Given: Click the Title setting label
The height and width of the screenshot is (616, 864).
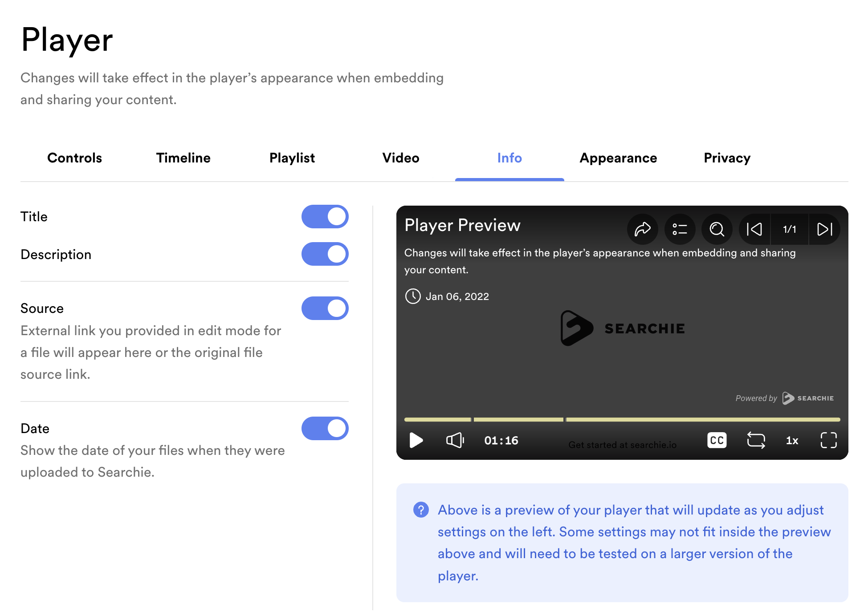Looking at the screenshot, I should click(x=34, y=217).
